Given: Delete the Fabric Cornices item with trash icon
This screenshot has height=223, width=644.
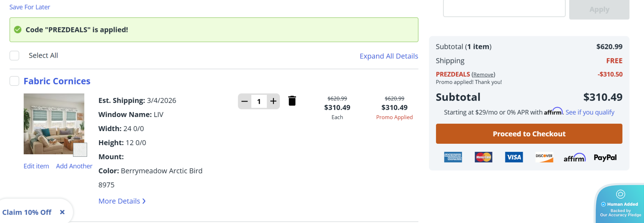Looking at the screenshot, I should (x=292, y=101).
